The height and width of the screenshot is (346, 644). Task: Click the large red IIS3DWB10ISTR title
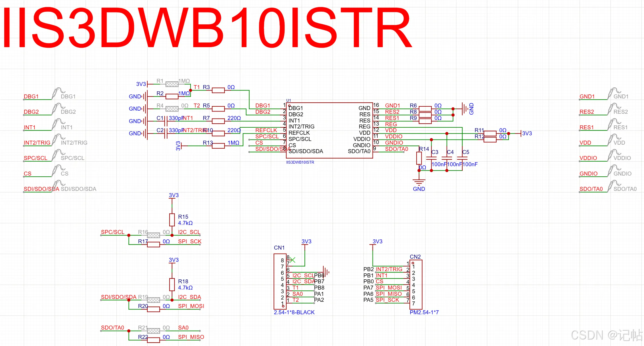pyautogui.click(x=207, y=28)
